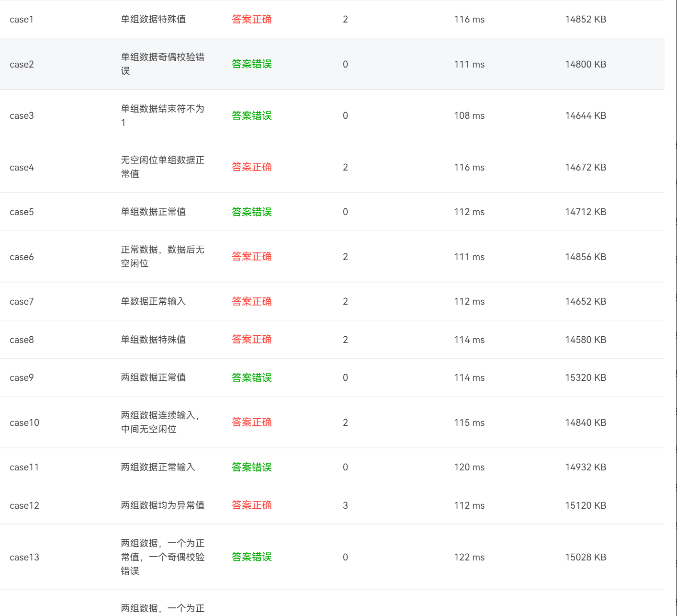Click case3 description 单组数据结束符不为1
This screenshot has width=677, height=616.
click(163, 115)
